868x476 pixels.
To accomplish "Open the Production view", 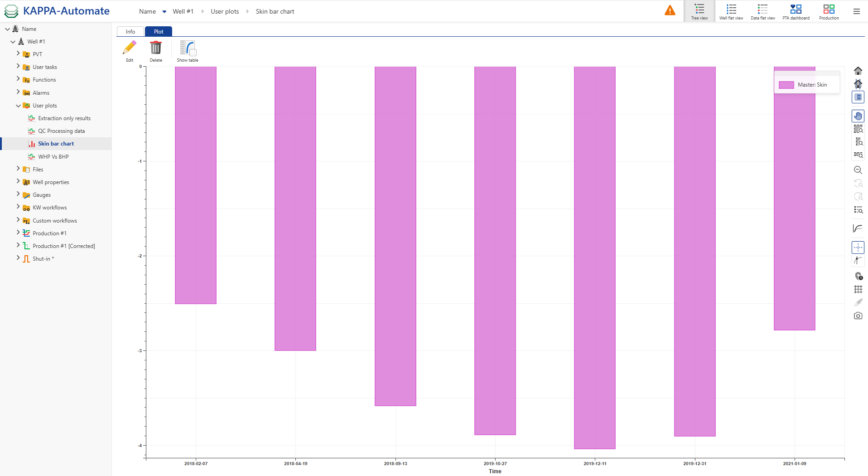I will point(829,11).
